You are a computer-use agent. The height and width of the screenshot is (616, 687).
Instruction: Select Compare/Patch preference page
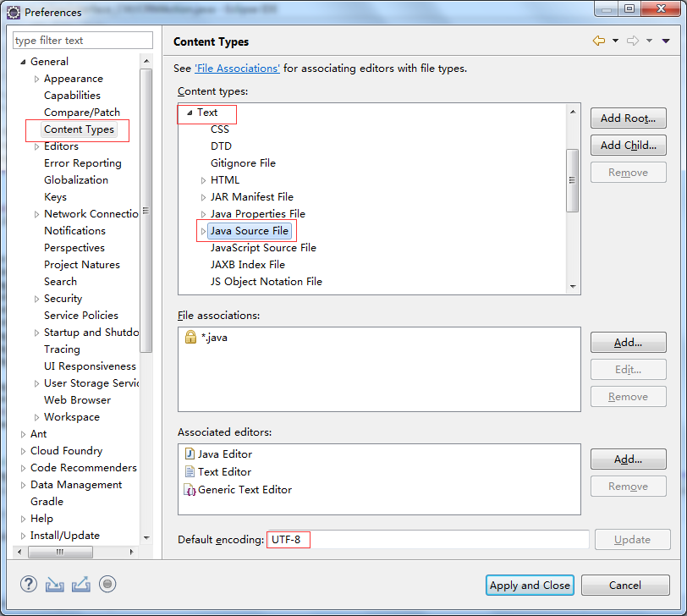(82, 113)
